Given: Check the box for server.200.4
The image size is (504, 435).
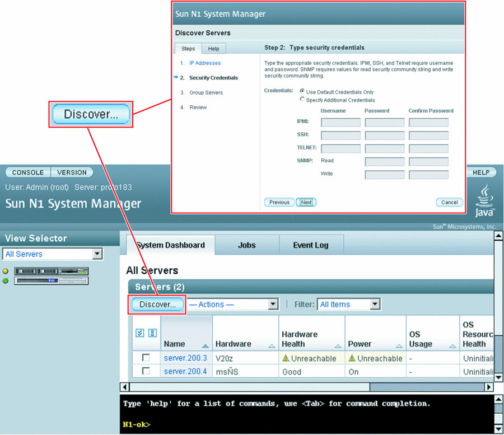Looking at the screenshot, I should coord(146,371).
